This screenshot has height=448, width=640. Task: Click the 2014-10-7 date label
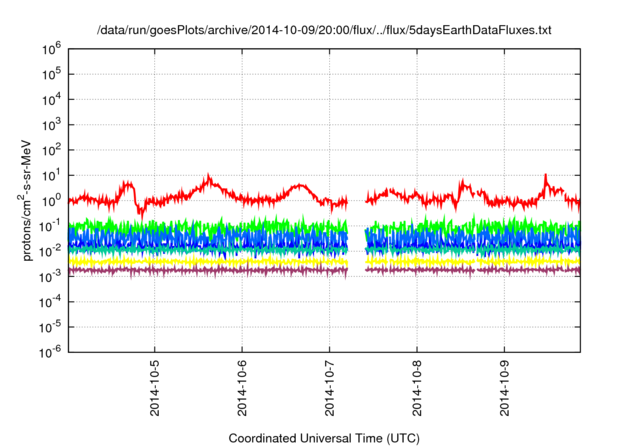pyautogui.click(x=329, y=388)
